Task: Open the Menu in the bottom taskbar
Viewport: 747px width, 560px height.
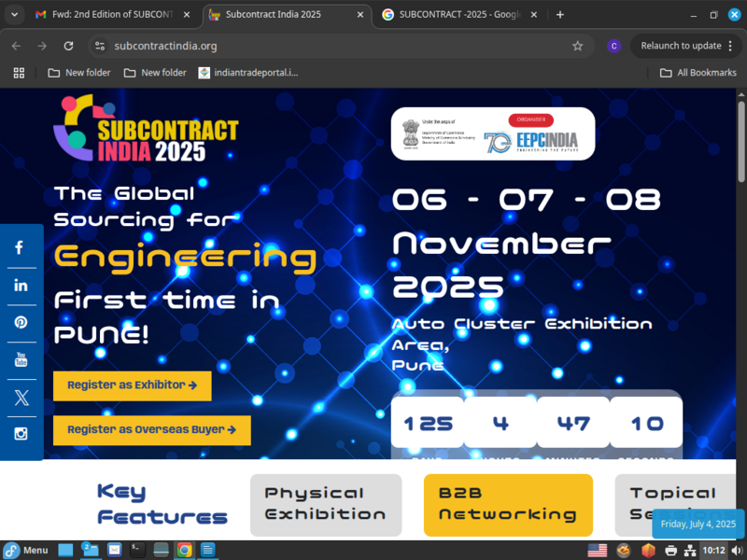Action: click(26, 550)
